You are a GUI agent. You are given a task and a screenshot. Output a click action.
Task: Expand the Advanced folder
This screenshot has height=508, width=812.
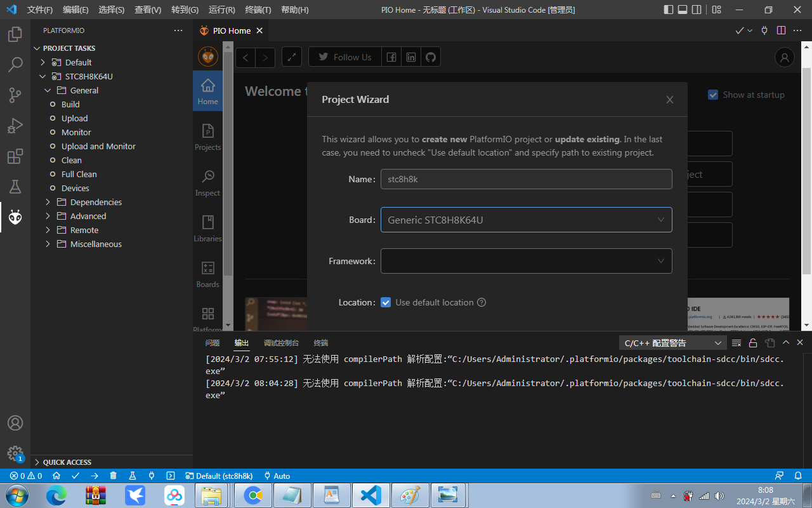[48, 216]
